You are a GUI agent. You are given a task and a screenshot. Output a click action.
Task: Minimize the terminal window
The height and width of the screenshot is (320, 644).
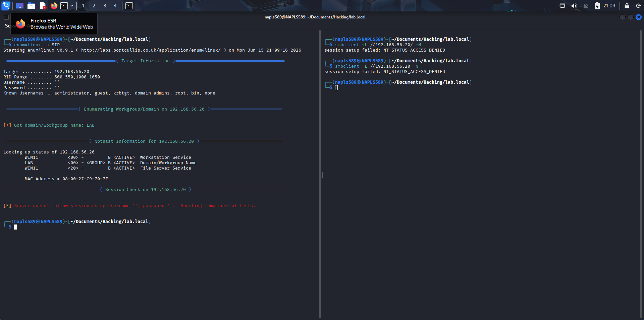pyautogui.click(x=623, y=17)
